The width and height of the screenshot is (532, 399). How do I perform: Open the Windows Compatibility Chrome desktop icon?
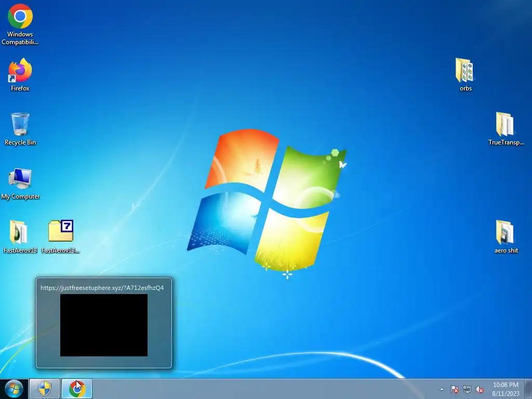coord(20,24)
